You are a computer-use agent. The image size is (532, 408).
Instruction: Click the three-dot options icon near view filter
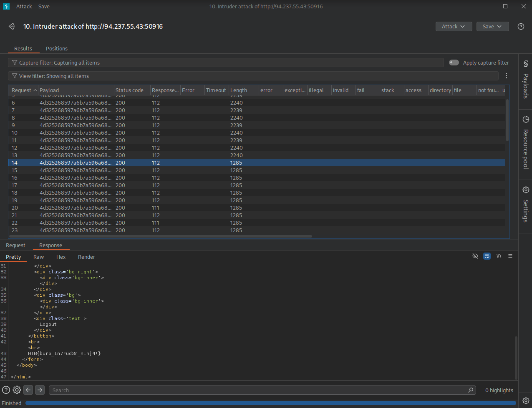coord(506,76)
